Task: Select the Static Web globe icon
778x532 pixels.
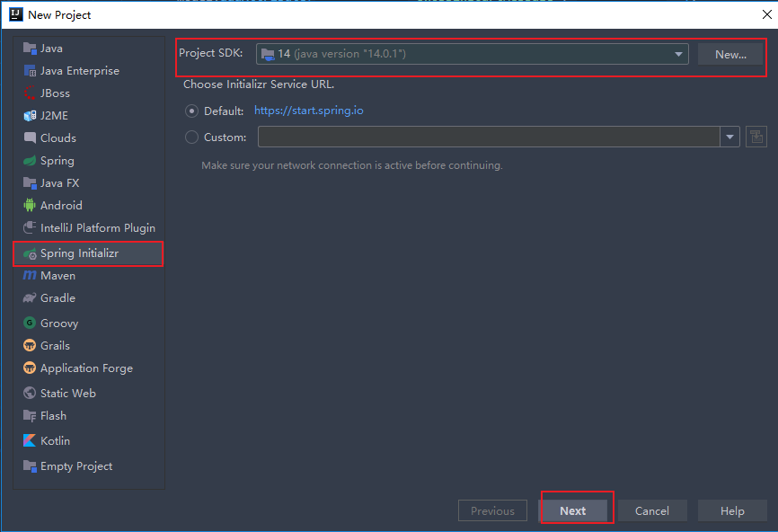Action: click(x=30, y=393)
